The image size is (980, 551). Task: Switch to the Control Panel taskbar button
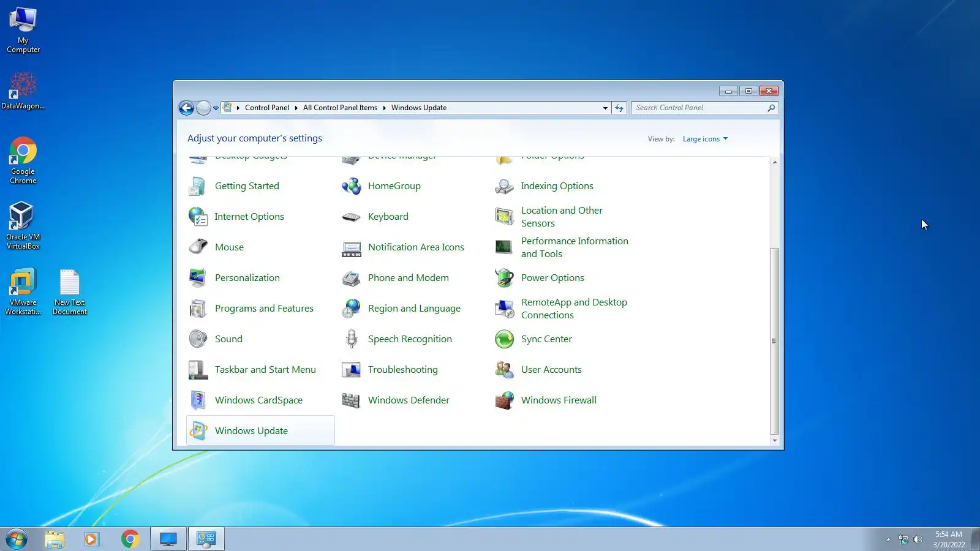tap(206, 539)
